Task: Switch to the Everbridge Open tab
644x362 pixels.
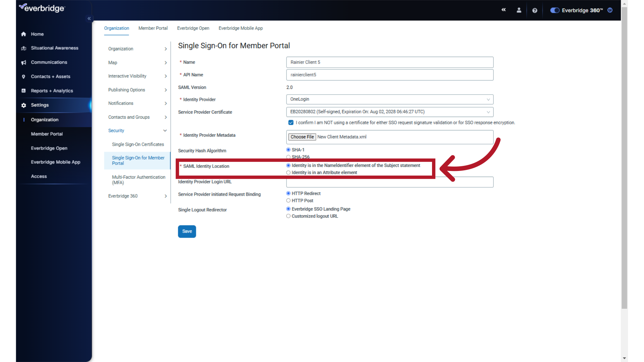Action: [193, 28]
